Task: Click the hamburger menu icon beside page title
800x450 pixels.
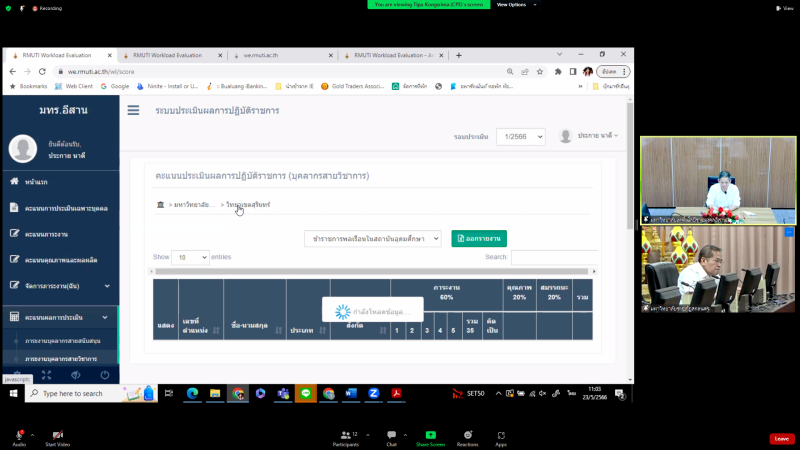Action: [x=133, y=110]
